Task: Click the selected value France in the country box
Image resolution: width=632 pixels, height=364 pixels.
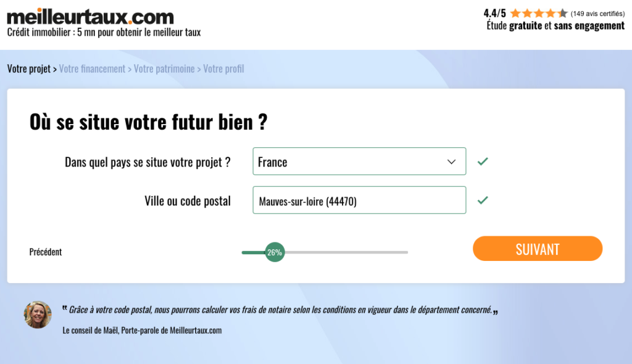Action: tap(273, 162)
